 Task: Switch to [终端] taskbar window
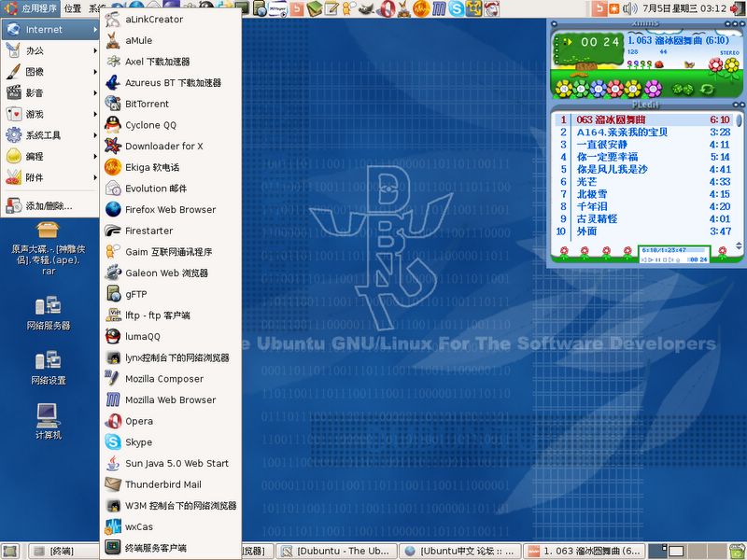tap(63, 551)
